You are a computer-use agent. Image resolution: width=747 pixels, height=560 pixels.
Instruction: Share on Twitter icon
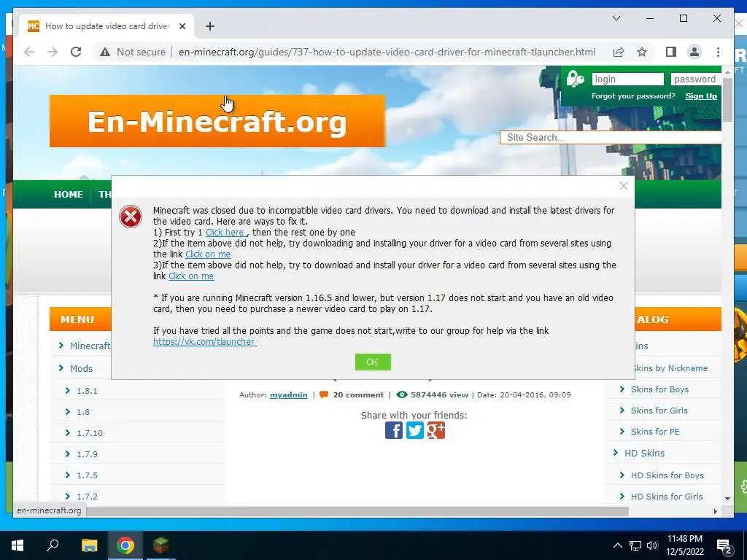click(x=414, y=430)
